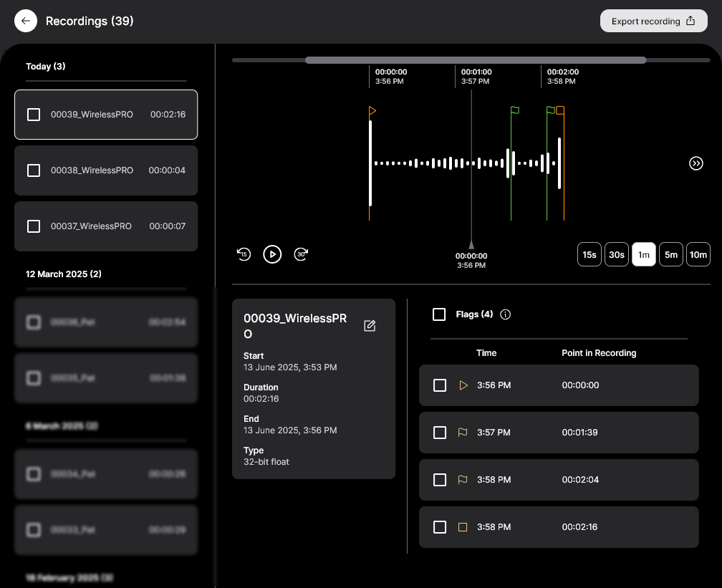This screenshot has width=722, height=588.
Task: Select the flag at 00:01:39 checkbox
Action: [440, 433]
